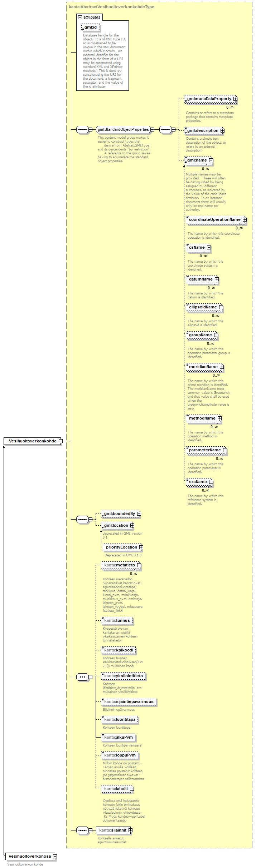This screenshot has height=868, width=256.
Task: Expand datumName element
Action: (x=217, y=279)
